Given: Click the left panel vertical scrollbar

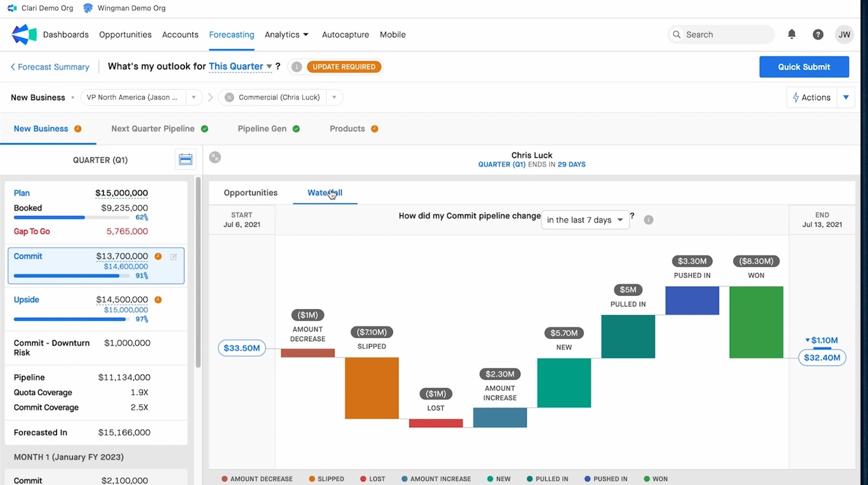Looking at the screenshot, I should point(198,272).
